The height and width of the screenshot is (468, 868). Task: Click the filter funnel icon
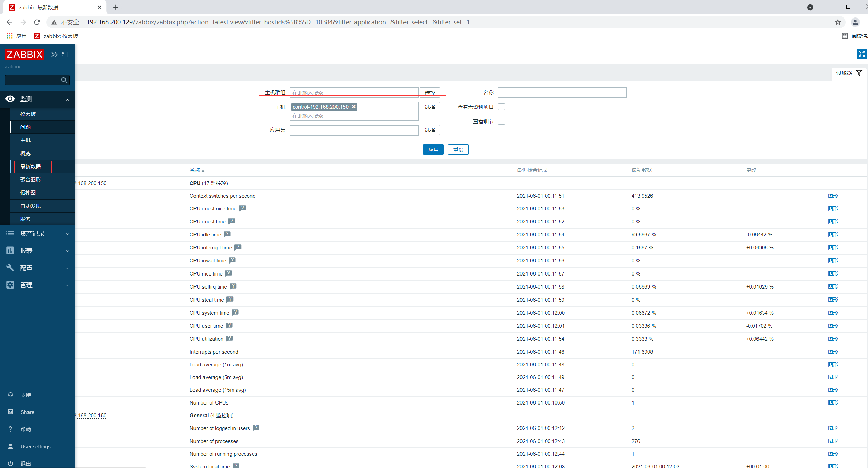point(859,73)
